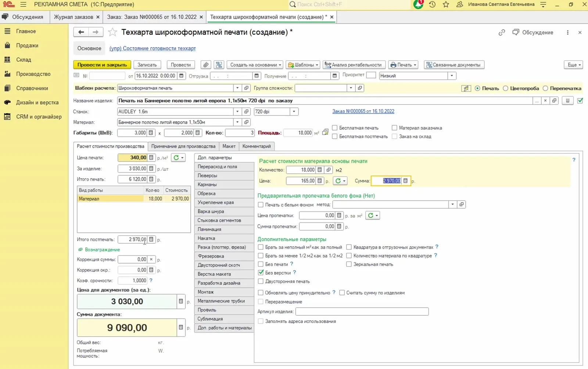Click the Записать button
The width and height of the screenshot is (588, 369).
point(147,65)
